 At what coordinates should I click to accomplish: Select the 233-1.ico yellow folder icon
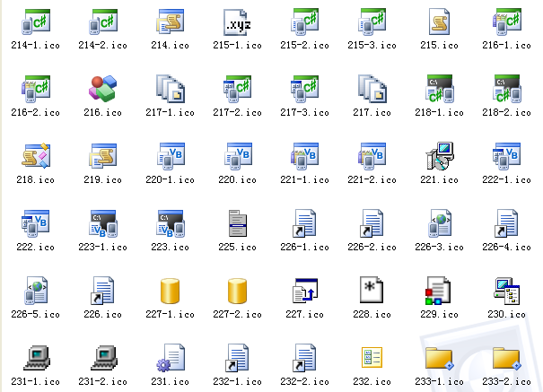440,358
